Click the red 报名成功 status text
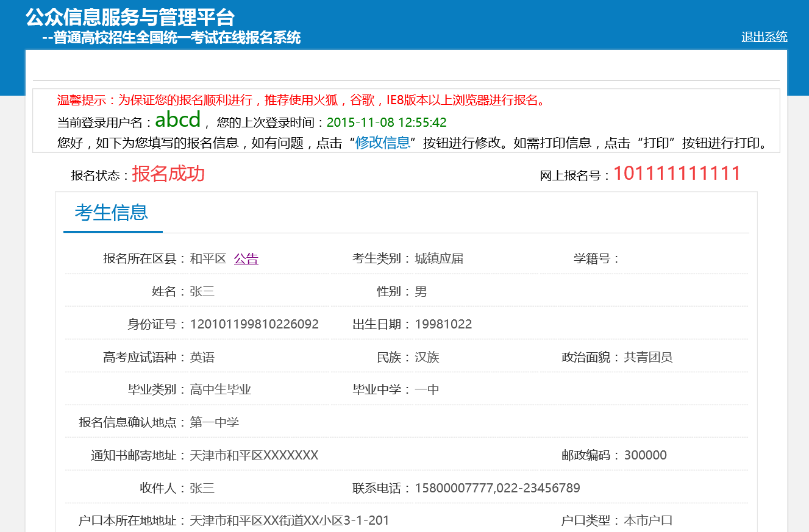Viewport: 809px width, 532px height. 168,174
